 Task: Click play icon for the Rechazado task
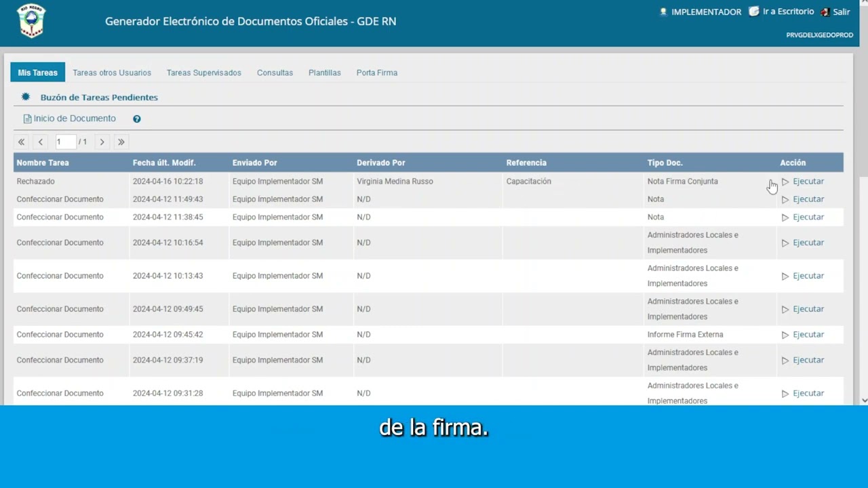(785, 182)
